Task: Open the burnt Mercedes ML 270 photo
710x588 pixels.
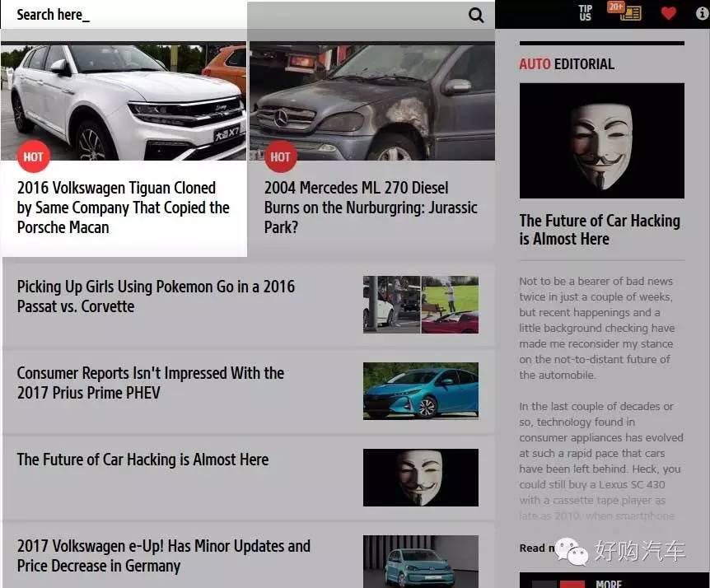Action: point(371,101)
